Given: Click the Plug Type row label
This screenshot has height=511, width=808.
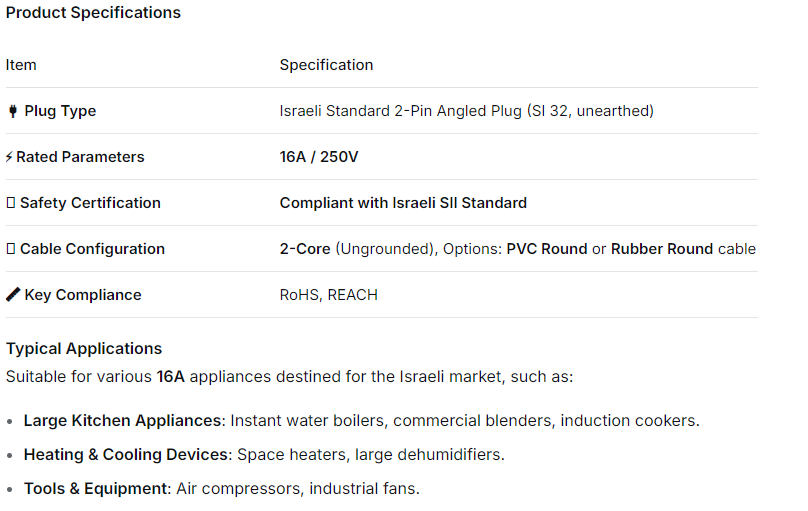Looking at the screenshot, I should [60, 111].
